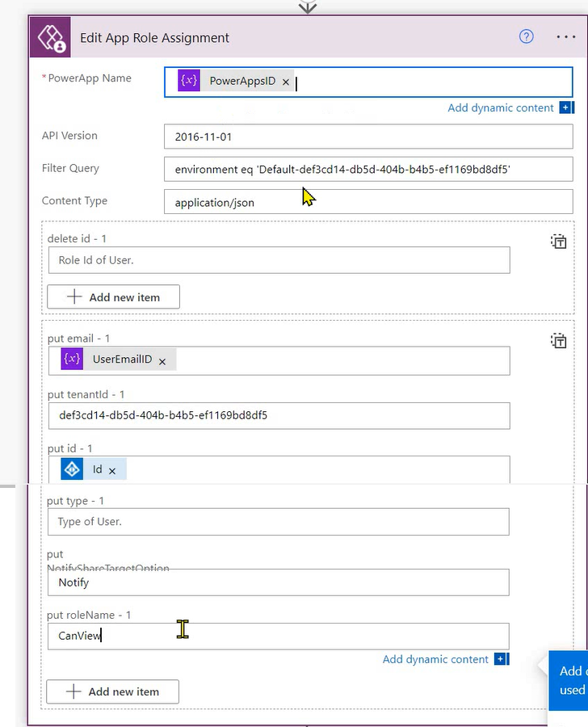
Task: Switch delete section to array input mode
Action: pos(558,242)
